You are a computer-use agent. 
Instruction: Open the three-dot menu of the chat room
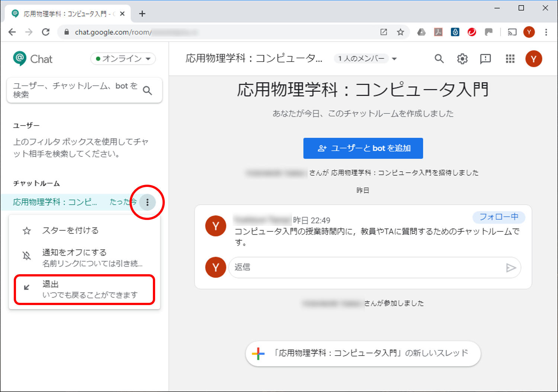point(147,202)
